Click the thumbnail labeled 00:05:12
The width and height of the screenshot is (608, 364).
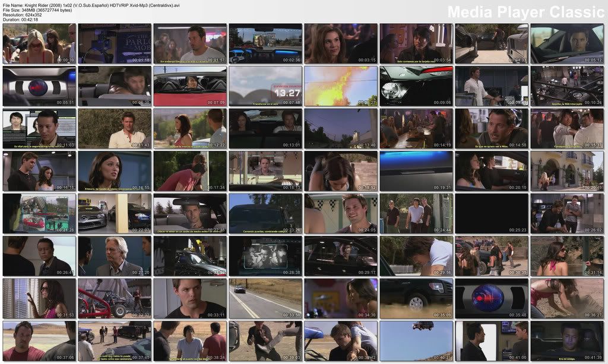[x=567, y=44]
